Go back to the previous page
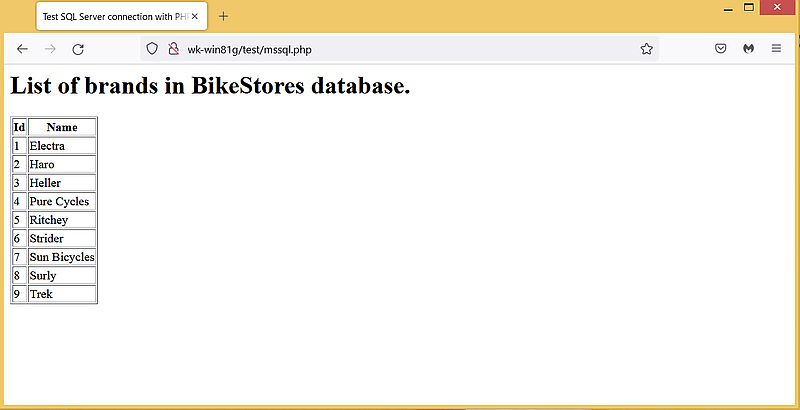The height and width of the screenshot is (410, 800). point(22,49)
